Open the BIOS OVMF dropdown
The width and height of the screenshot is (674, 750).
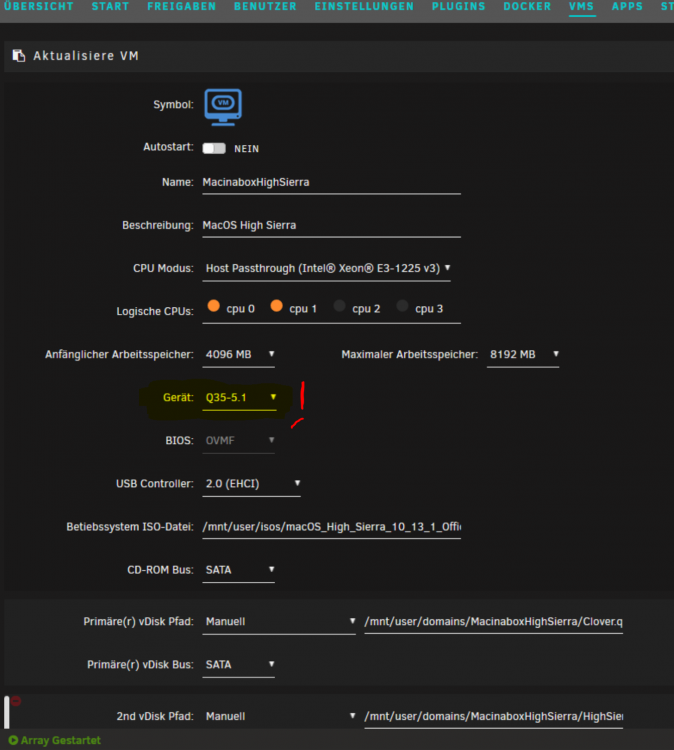[238, 441]
